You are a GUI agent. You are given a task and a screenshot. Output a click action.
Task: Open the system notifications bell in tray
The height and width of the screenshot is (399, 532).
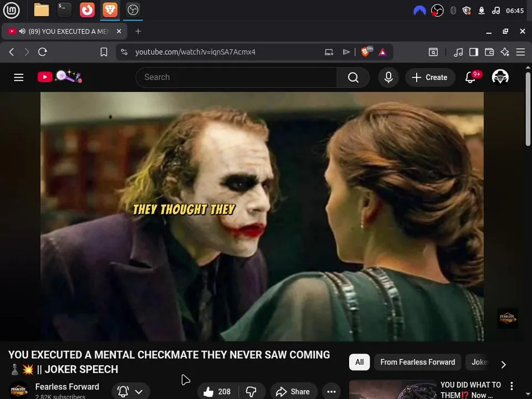(482, 11)
